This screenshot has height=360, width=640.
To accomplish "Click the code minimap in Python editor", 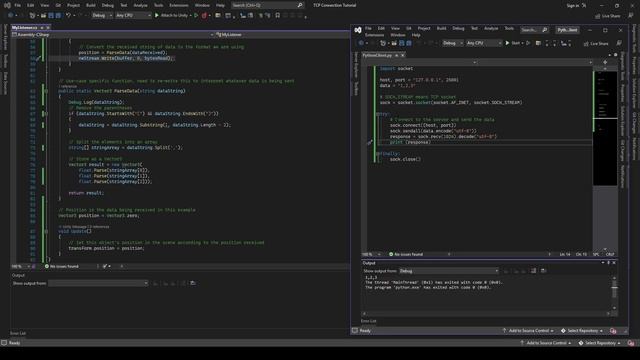I will click(605, 129).
